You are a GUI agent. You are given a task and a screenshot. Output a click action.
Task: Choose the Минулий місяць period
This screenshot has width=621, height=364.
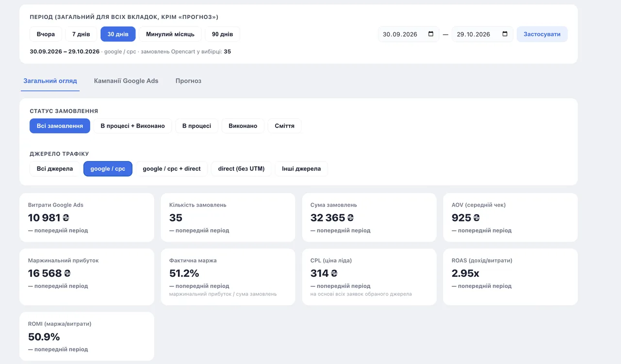(170, 34)
